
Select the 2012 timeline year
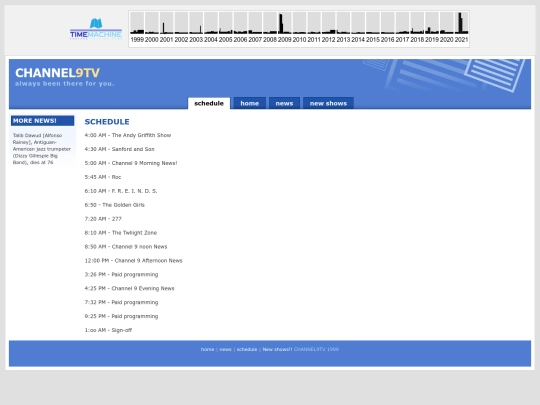[x=329, y=28]
